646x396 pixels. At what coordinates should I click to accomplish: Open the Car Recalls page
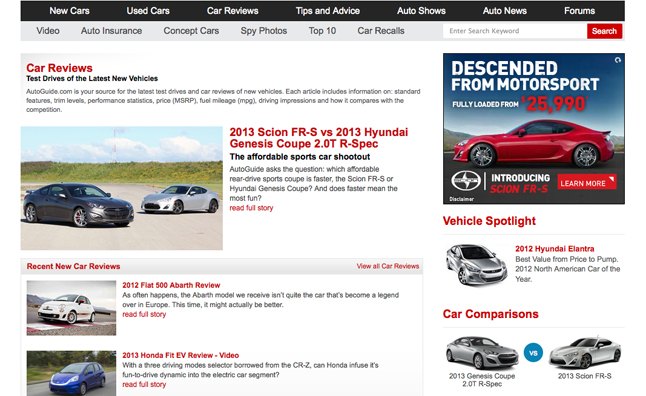(x=381, y=31)
